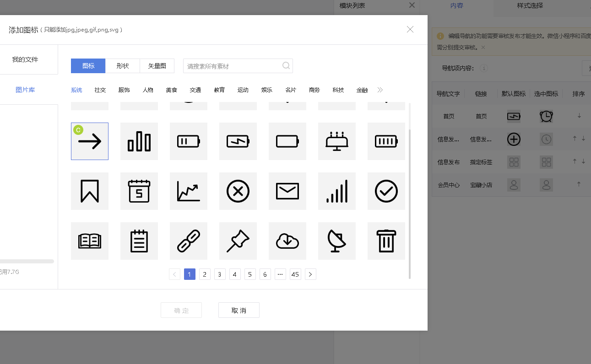Choose the bar chart icon
The width and height of the screenshot is (591, 364).
coord(139,141)
